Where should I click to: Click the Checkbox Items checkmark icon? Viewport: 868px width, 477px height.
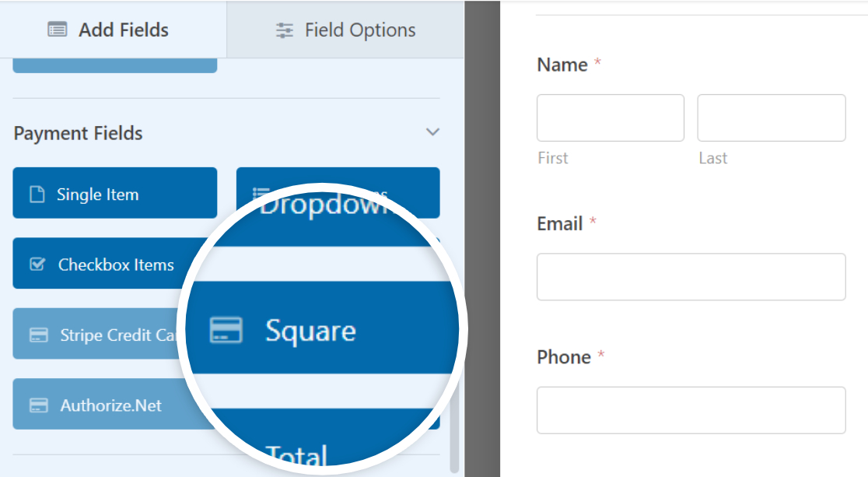37,265
